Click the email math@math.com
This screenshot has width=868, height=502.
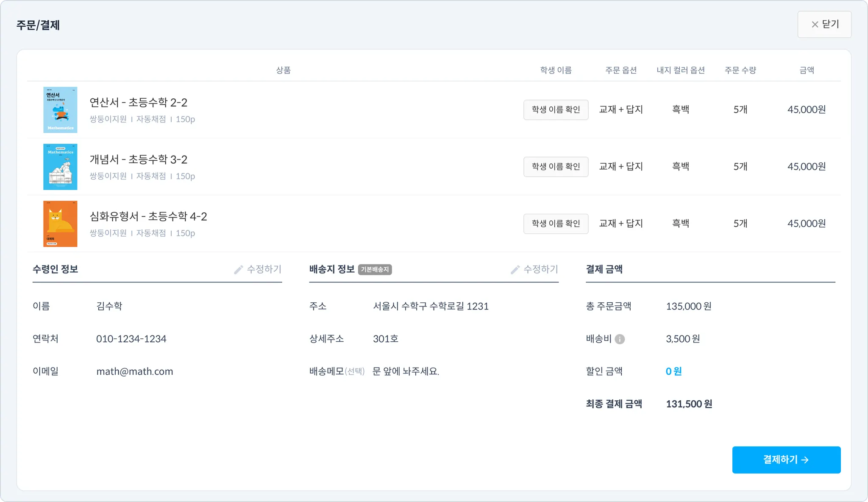pos(135,371)
